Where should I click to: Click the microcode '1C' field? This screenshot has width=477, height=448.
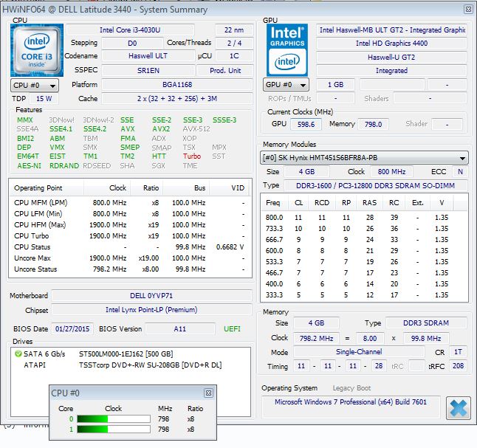(234, 56)
